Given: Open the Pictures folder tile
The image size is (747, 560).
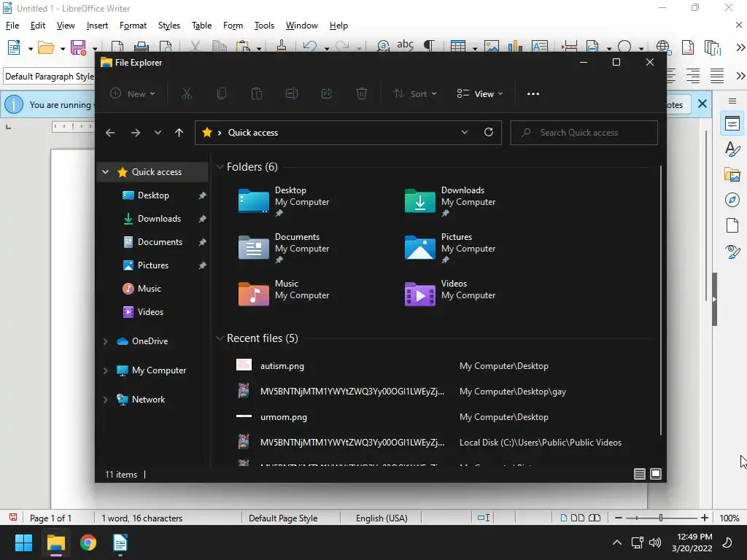Looking at the screenshot, I should point(450,248).
